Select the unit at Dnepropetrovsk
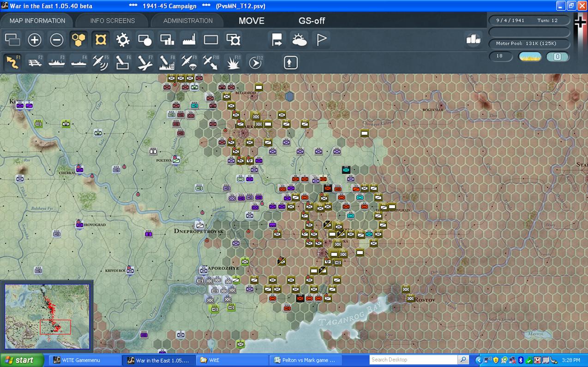The width and height of the screenshot is (588, 367). [x=199, y=225]
